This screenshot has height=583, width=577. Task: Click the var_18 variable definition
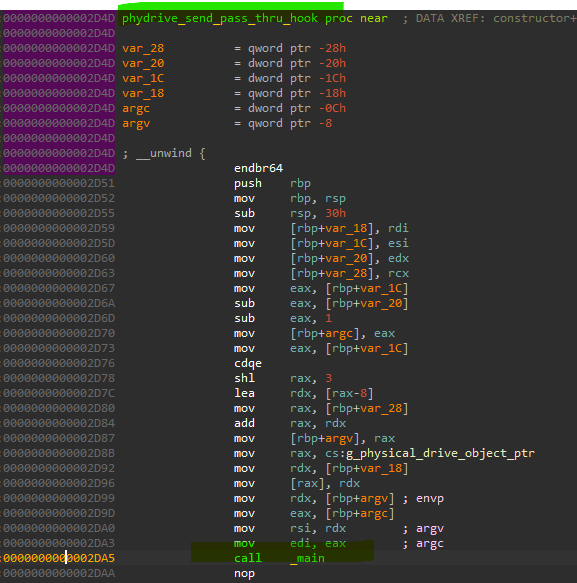click(143, 93)
